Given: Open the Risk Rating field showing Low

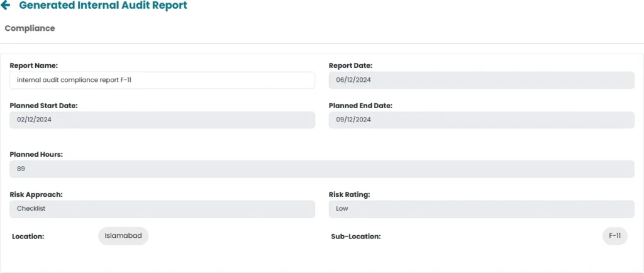Looking at the screenshot, I should click(x=481, y=209).
